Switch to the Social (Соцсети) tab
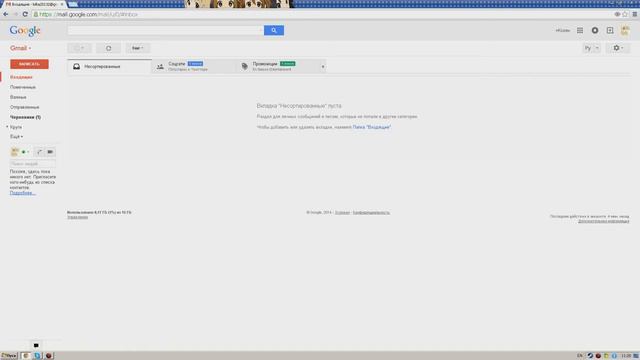This screenshot has height=360, width=640. (x=194, y=66)
